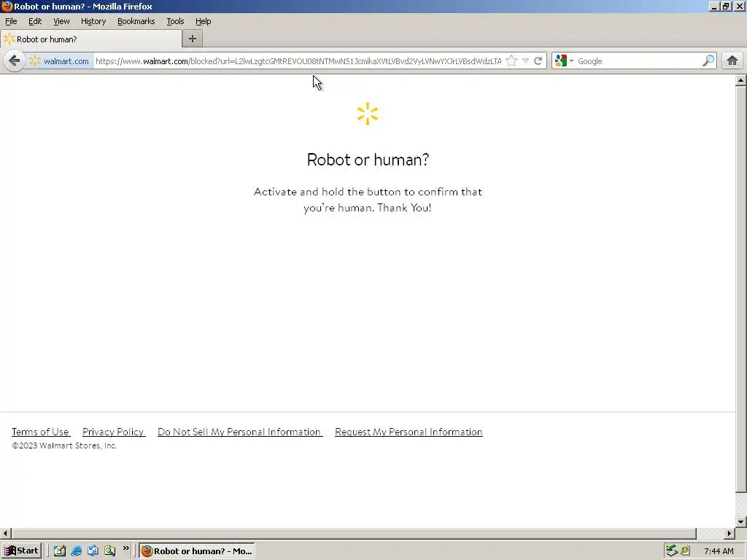Click the second system tray icon
Screen dimensions: 747x560
pyautogui.click(x=685, y=551)
